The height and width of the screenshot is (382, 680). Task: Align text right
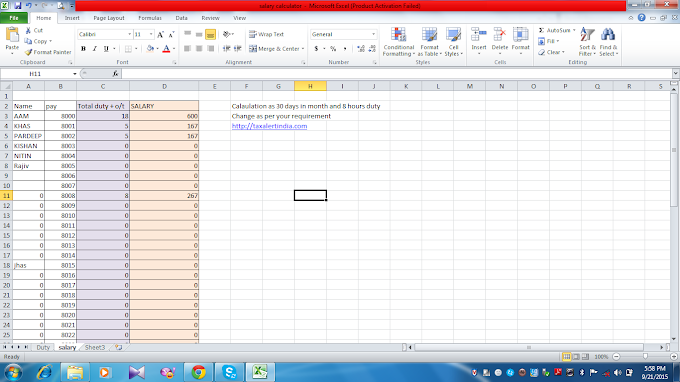pyautogui.click(x=210, y=49)
